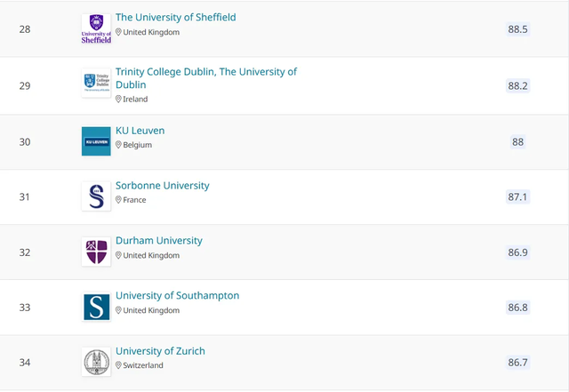Click the Trinity College Dublin logo
569x392 pixels.
96,84
